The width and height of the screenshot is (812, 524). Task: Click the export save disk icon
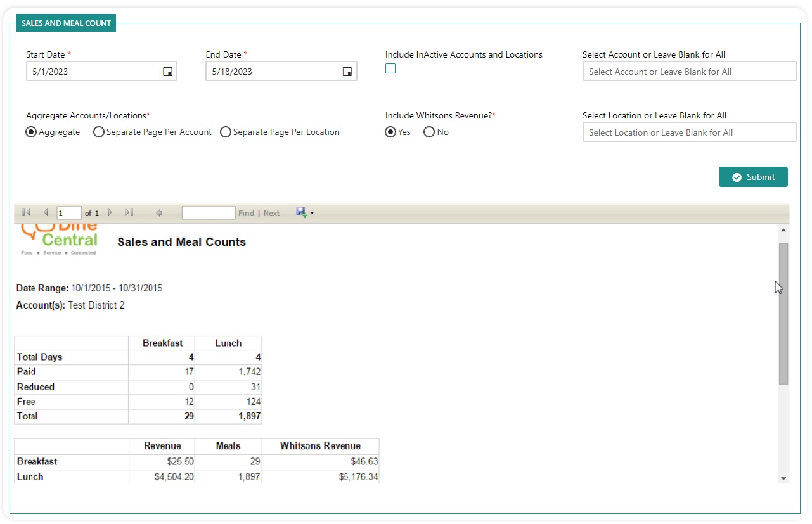pyautogui.click(x=301, y=212)
